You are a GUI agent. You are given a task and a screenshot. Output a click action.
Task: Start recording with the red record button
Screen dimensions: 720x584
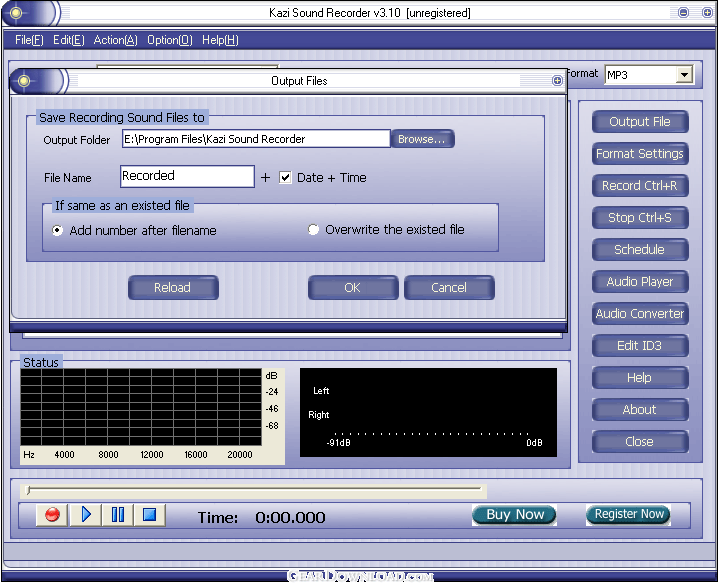point(52,515)
